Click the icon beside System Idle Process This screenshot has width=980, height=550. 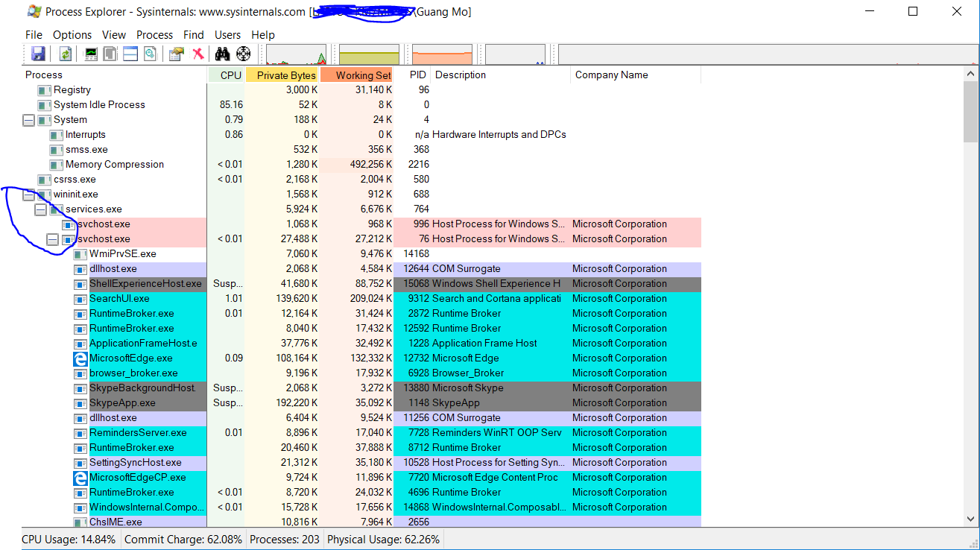click(x=45, y=105)
